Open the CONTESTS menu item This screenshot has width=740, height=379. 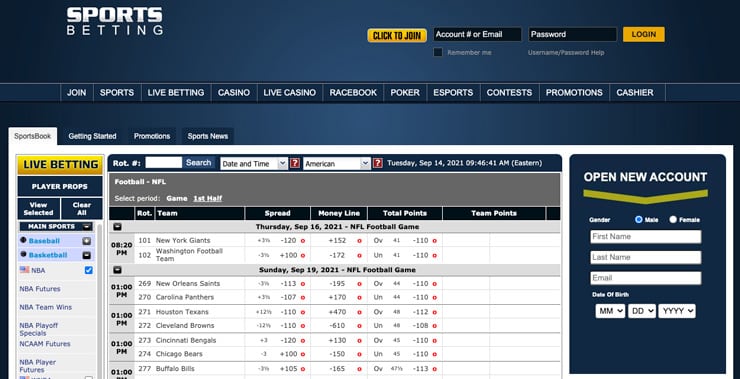(509, 93)
